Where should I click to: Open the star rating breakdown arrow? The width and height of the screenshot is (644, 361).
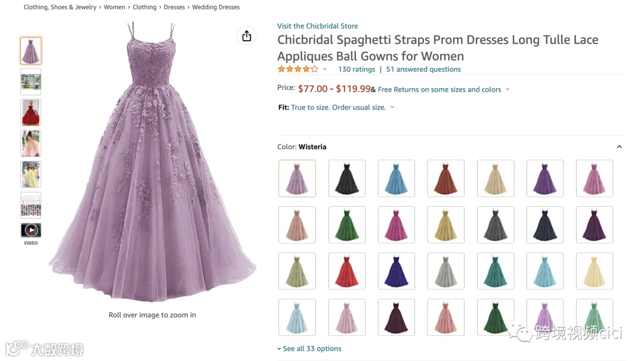325,70
